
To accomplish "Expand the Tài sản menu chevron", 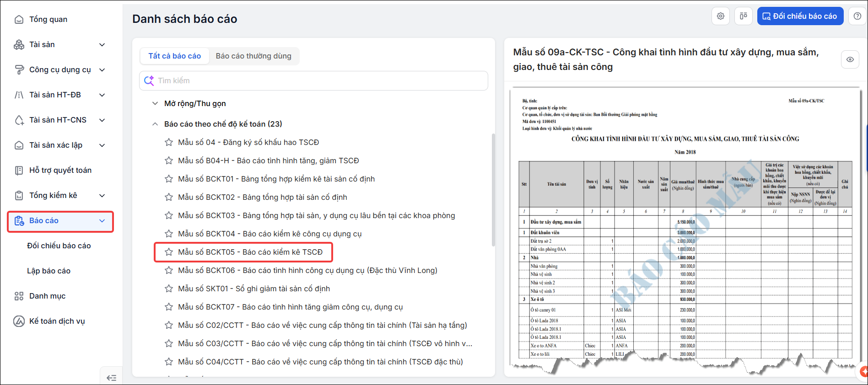I will coord(102,44).
